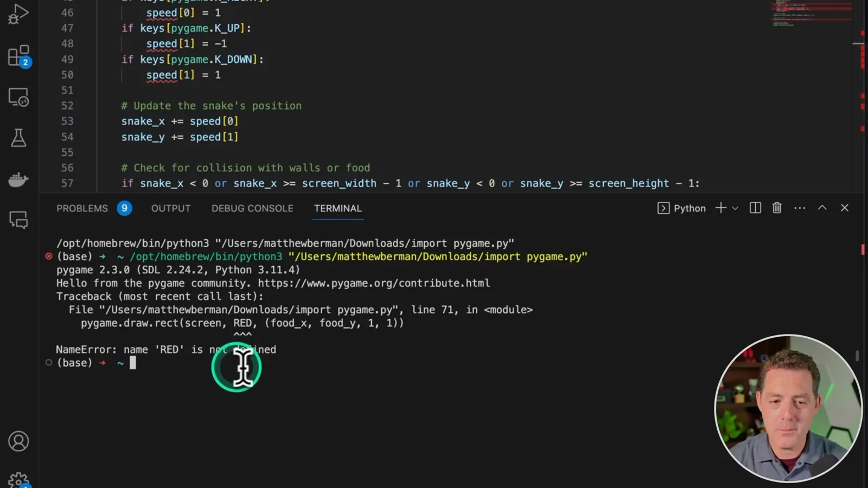The height and width of the screenshot is (488, 868).
Task: Click the code "snake_x += speed[0]"
Action: coord(180,121)
